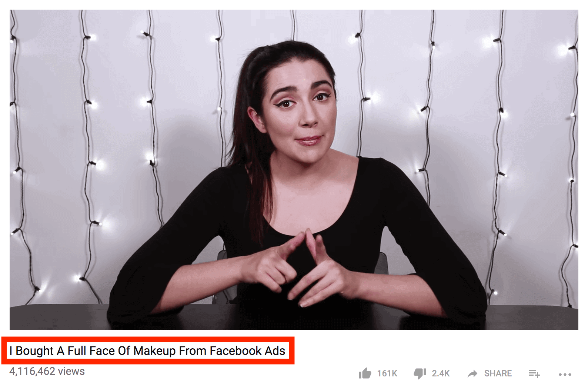This screenshot has height=389, width=588.
Task: Open the three-dot more actions menu
Action: pyautogui.click(x=565, y=375)
